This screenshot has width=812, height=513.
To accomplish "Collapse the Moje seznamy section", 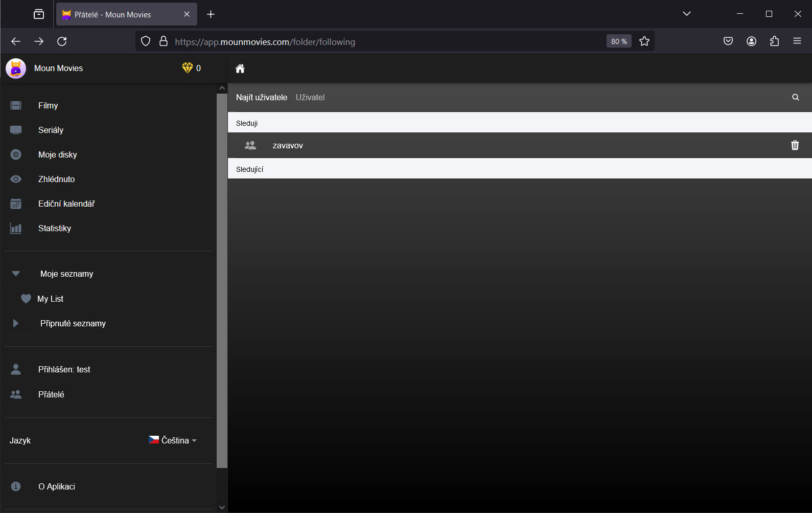I will (x=16, y=274).
